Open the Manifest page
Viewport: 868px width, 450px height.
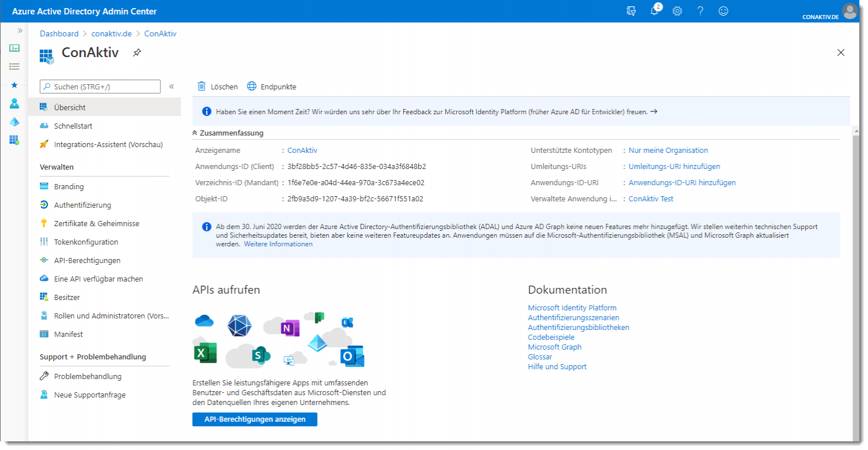click(x=68, y=334)
